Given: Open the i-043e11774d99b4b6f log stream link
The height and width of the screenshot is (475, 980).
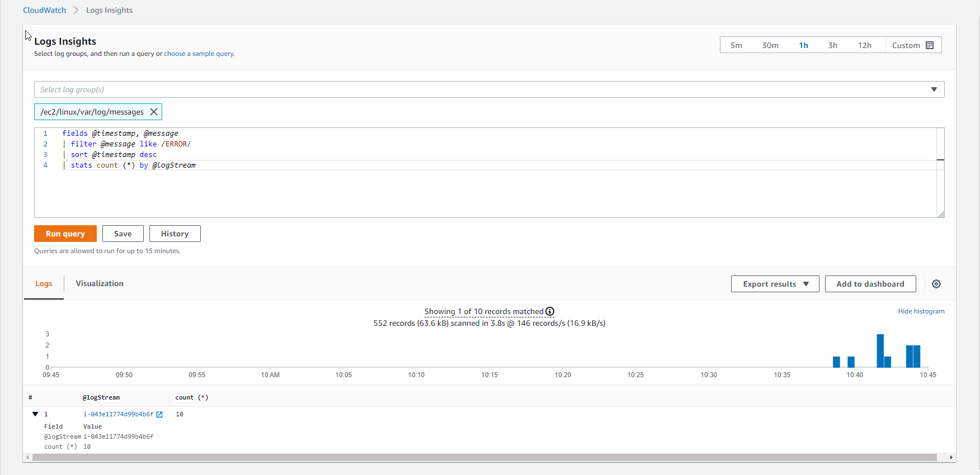Looking at the screenshot, I should [118, 414].
